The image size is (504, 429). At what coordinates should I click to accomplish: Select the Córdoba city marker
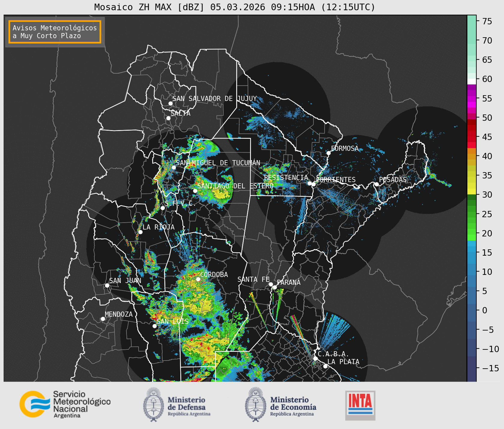coord(198,279)
